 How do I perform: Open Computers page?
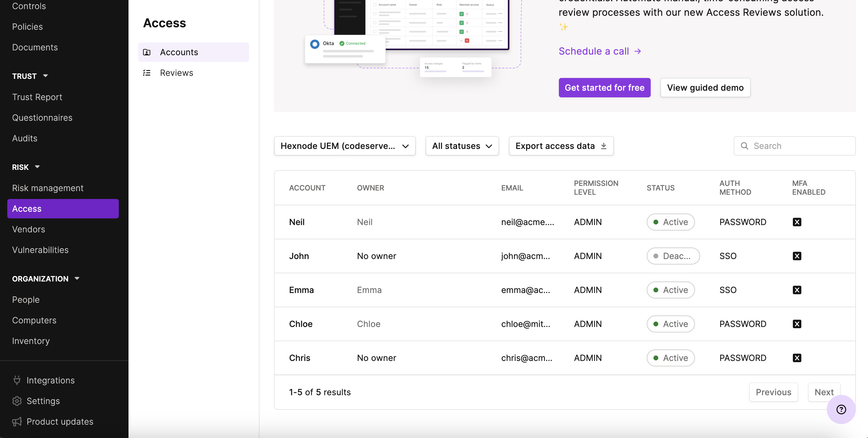(x=34, y=320)
